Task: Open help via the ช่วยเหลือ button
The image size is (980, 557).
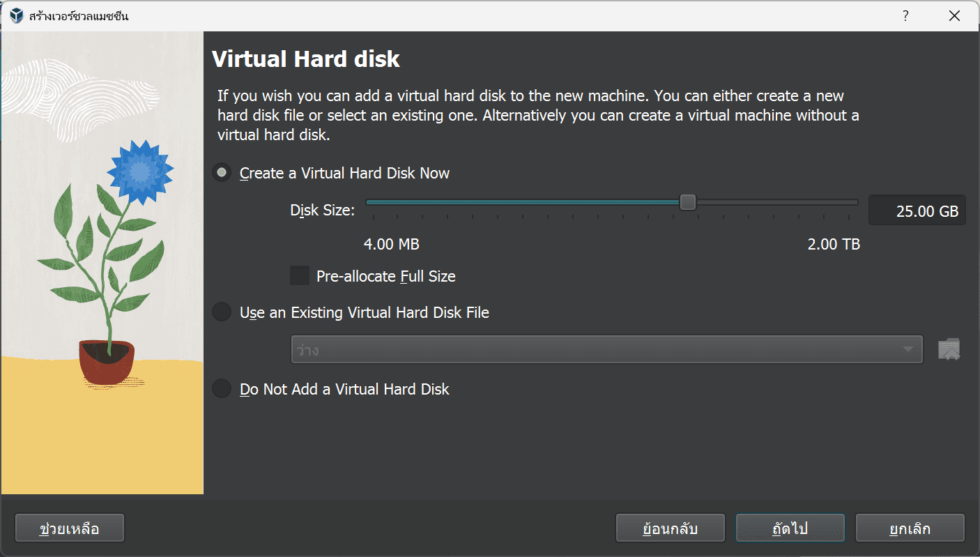Action: click(69, 528)
